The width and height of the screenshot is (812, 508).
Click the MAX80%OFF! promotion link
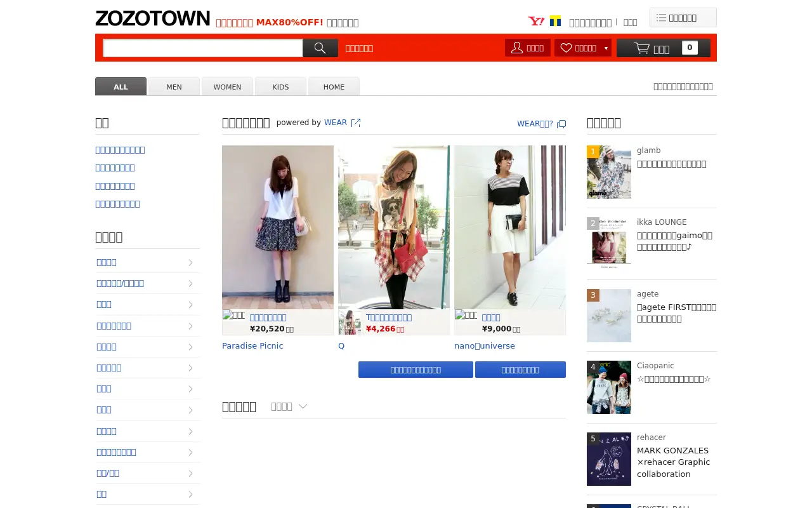tap(289, 23)
